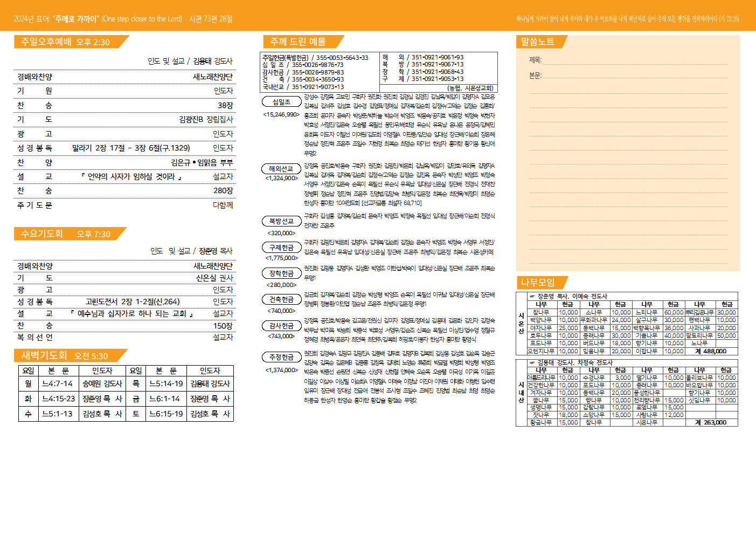Select the amount '<740,000>'
The width and height of the screenshot is (756, 535).
click(281, 311)
